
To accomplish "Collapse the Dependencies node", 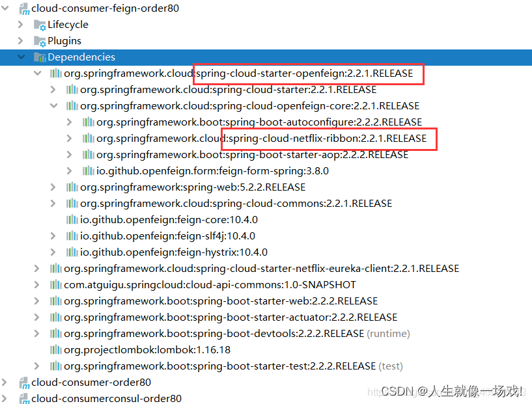I will click(21, 57).
